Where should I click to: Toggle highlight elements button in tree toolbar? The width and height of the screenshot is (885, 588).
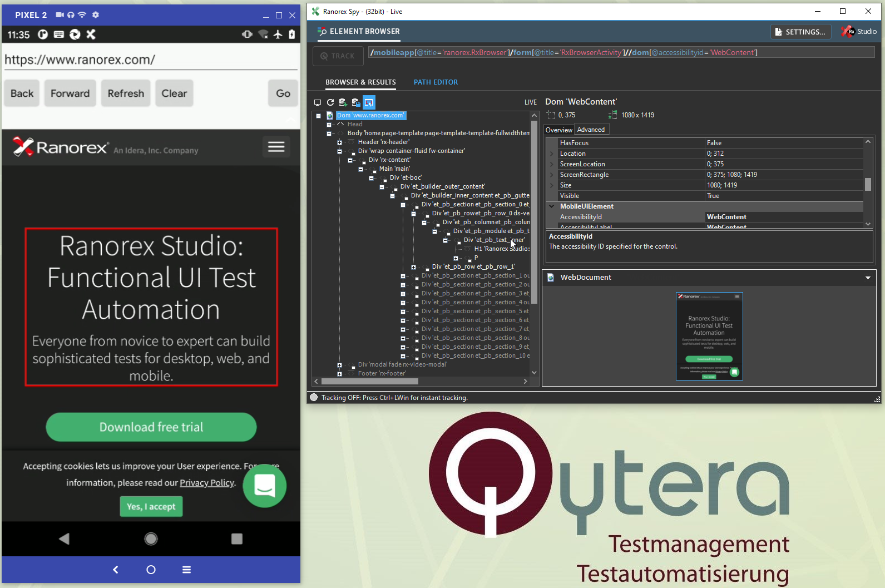pos(369,102)
